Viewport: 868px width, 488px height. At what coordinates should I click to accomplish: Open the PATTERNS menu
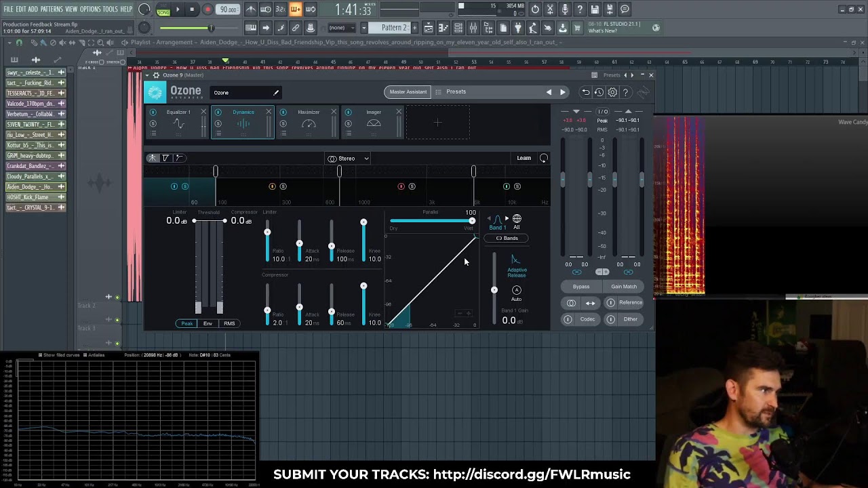pos(52,9)
